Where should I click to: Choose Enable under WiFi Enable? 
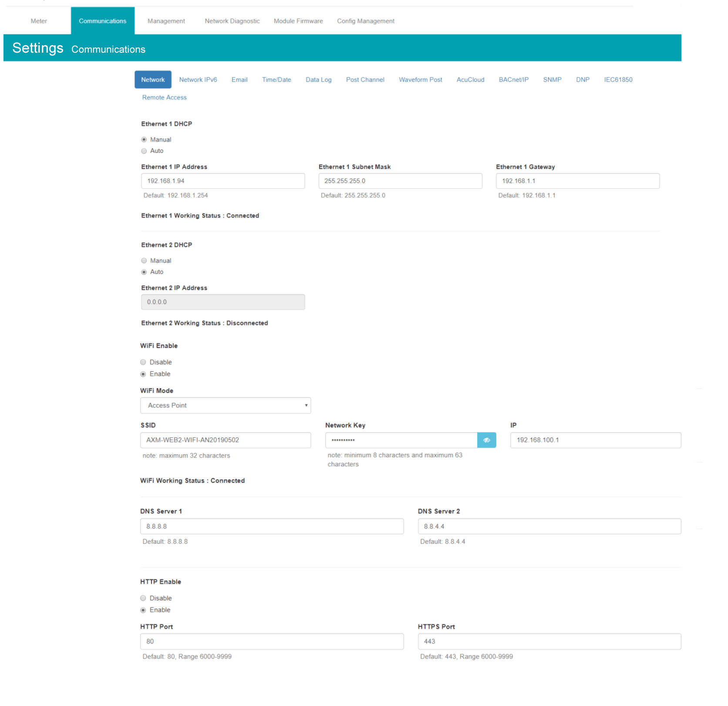pos(143,374)
